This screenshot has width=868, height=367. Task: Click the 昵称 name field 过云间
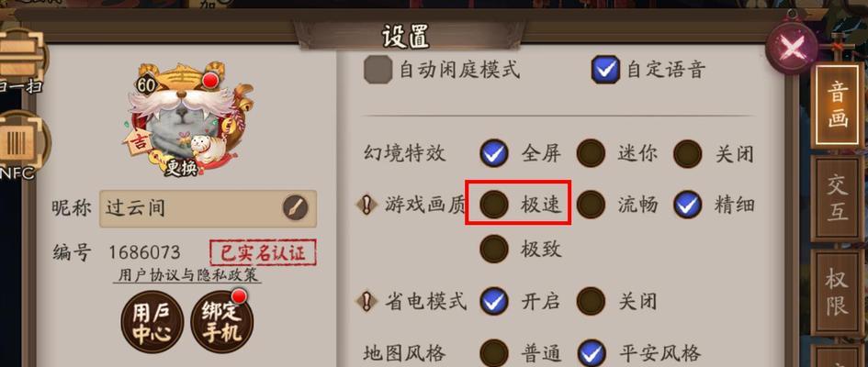209,208
